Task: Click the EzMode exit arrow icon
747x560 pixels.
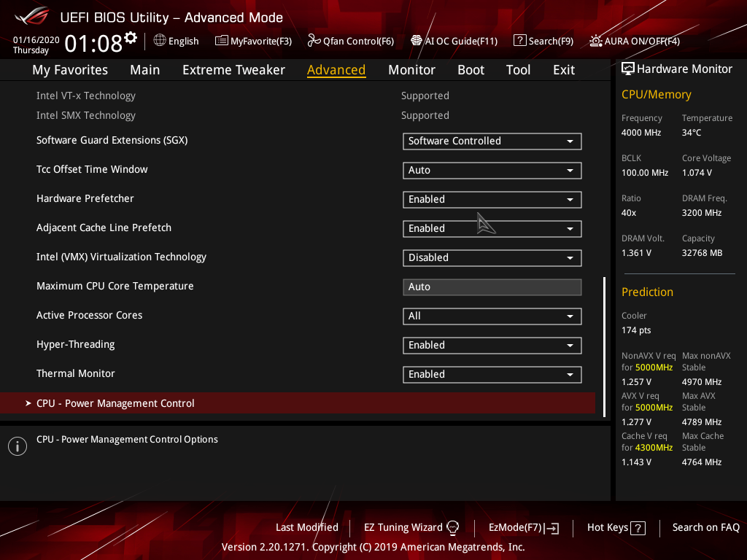Action: pyautogui.click(x=553, y=528)
